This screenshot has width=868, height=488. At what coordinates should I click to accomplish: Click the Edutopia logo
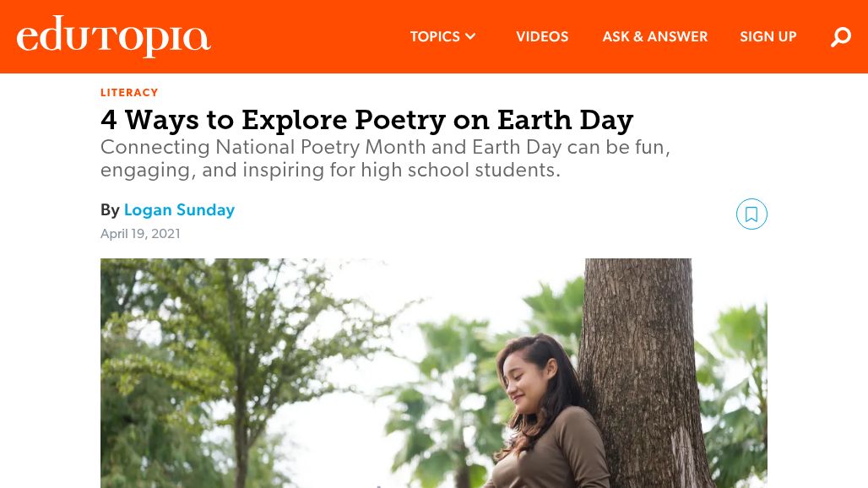[113, 37]
